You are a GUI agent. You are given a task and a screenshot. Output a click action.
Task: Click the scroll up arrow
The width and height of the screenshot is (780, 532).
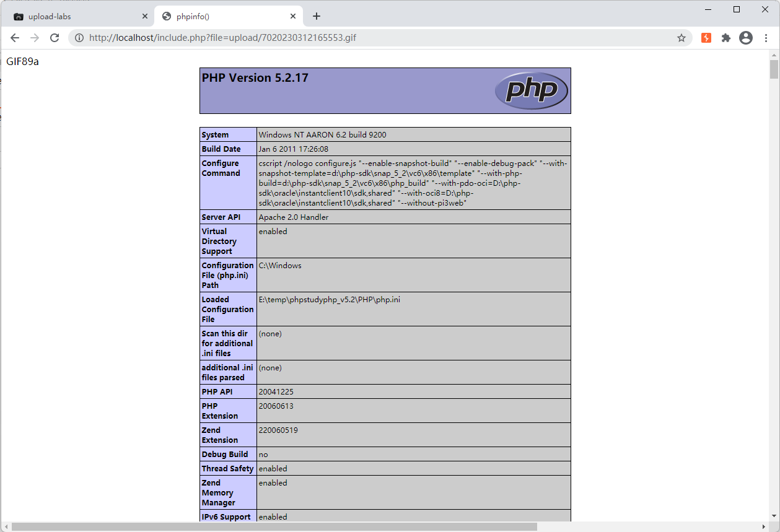click(x=773, y=55)
